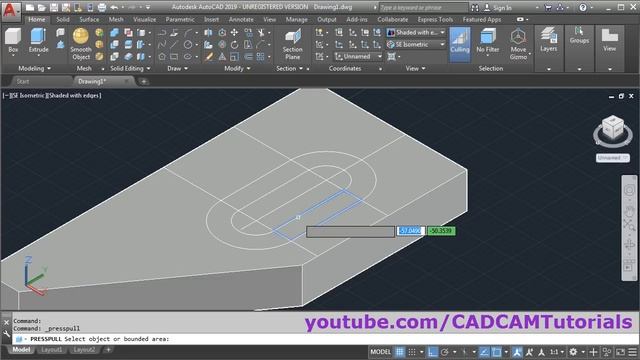Click the Plot printer icon
The width and height of the screenshot is (640, 360).
102,7
